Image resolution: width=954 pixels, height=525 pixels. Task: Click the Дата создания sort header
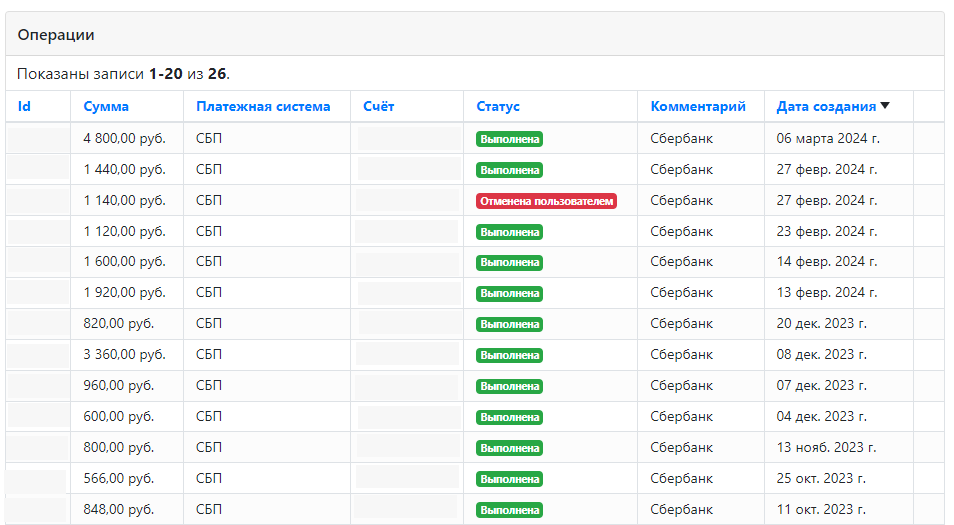pyautogui.click(x=826, y=106)
